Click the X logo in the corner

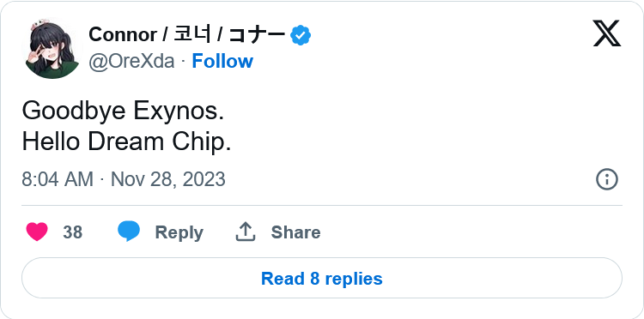tap(606, 33)
